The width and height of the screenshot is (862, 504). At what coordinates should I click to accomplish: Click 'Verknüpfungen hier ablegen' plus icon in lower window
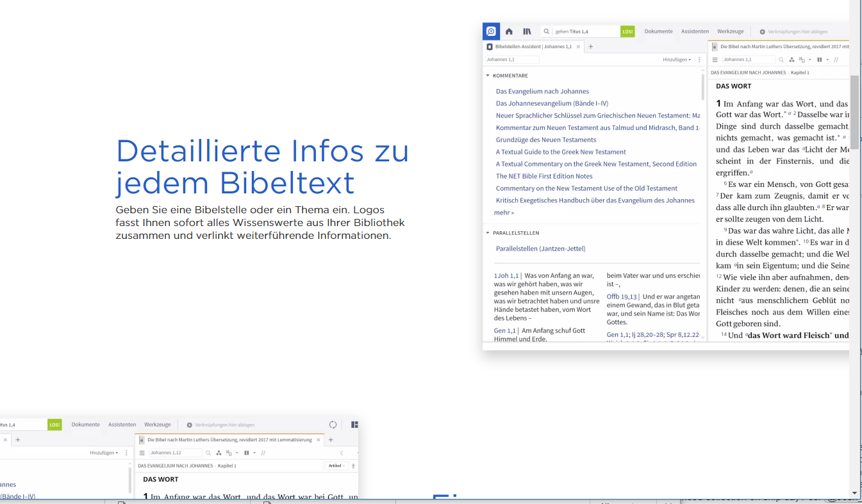point(190,425)
